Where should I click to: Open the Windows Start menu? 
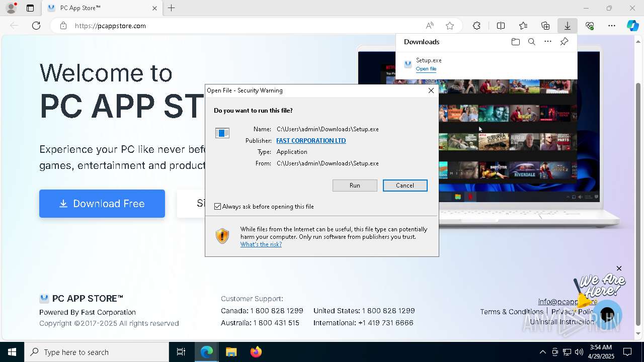click(x=12, y=352)
